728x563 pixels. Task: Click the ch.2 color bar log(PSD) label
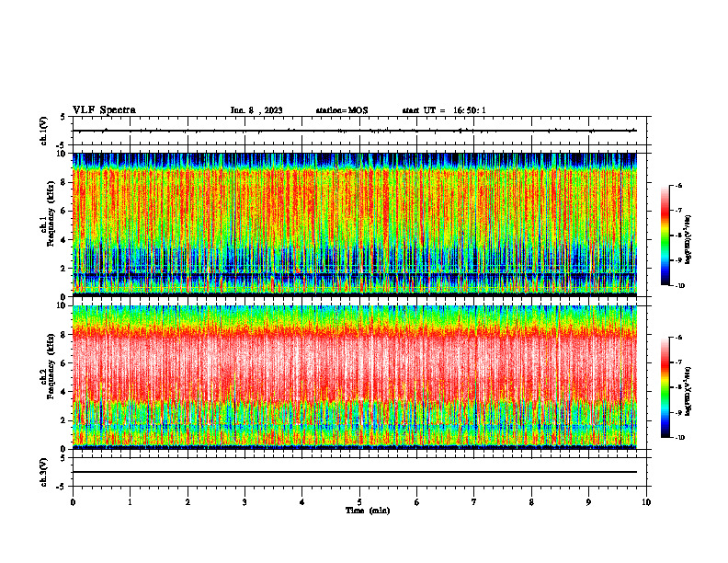tap(688, 391)
